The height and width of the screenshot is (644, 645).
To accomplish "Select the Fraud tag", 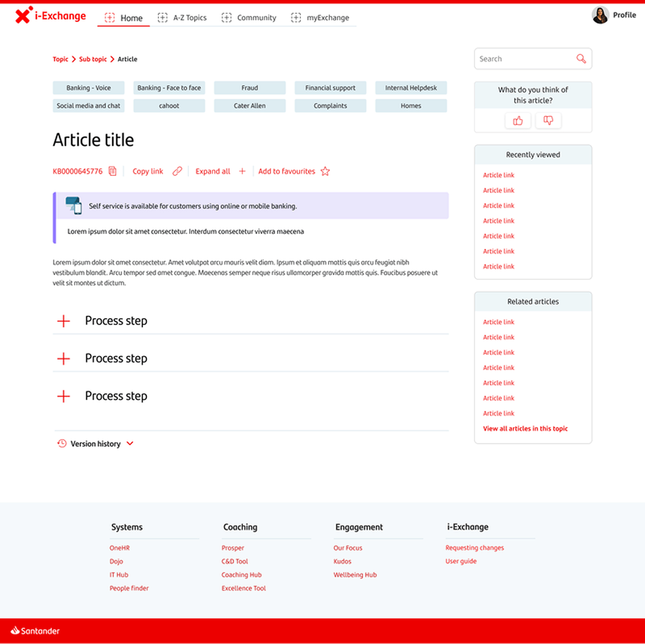I will click(250, 88).
